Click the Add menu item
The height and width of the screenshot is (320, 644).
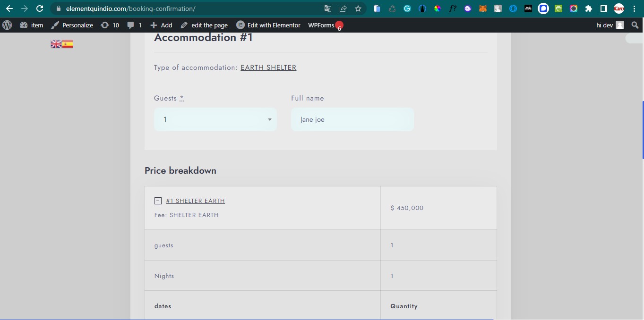(161, 25)
